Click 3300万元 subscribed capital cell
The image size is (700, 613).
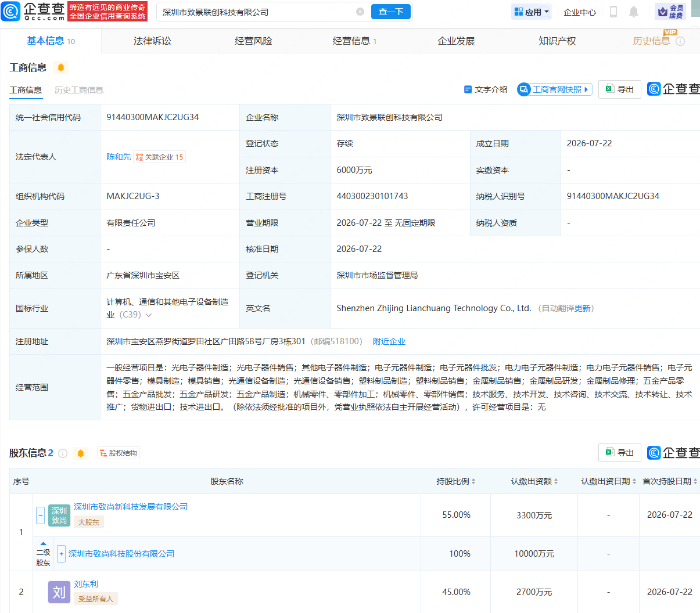(534, 515)
